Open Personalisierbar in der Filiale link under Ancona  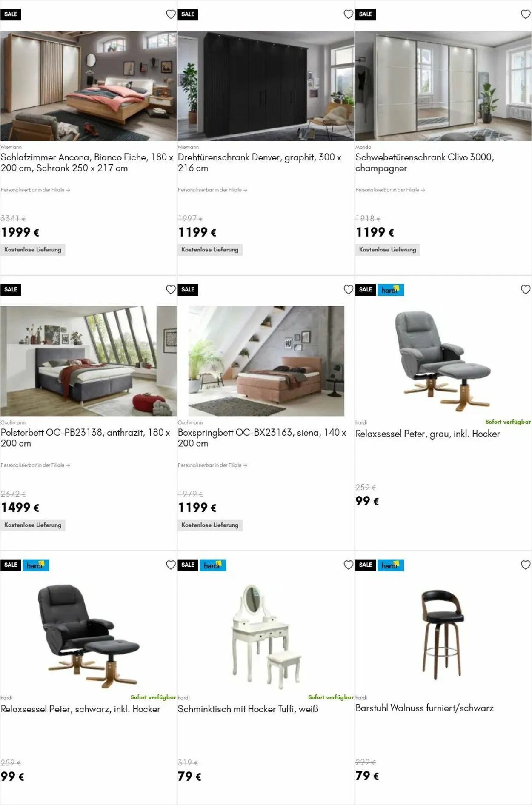[35, 190]
